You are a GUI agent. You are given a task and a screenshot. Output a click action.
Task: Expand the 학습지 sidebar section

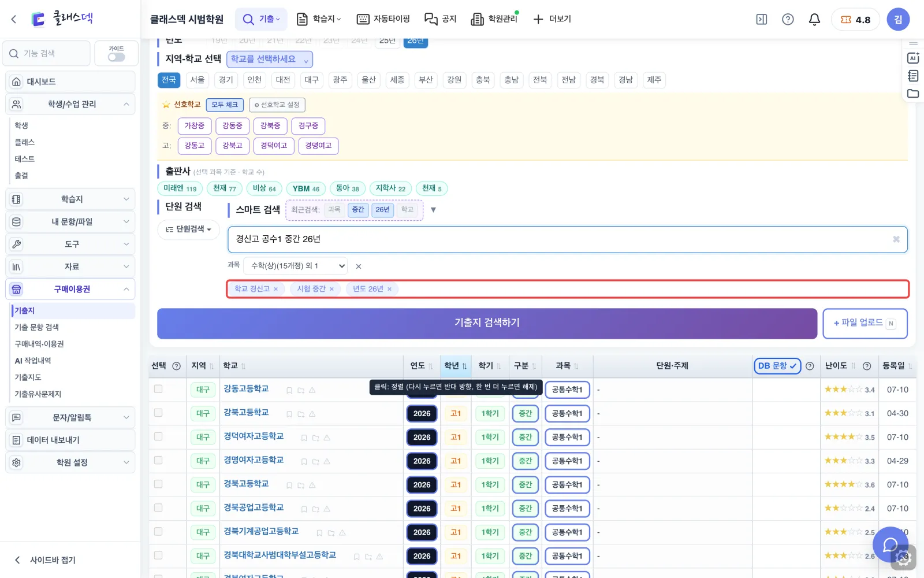pos(70,199)
